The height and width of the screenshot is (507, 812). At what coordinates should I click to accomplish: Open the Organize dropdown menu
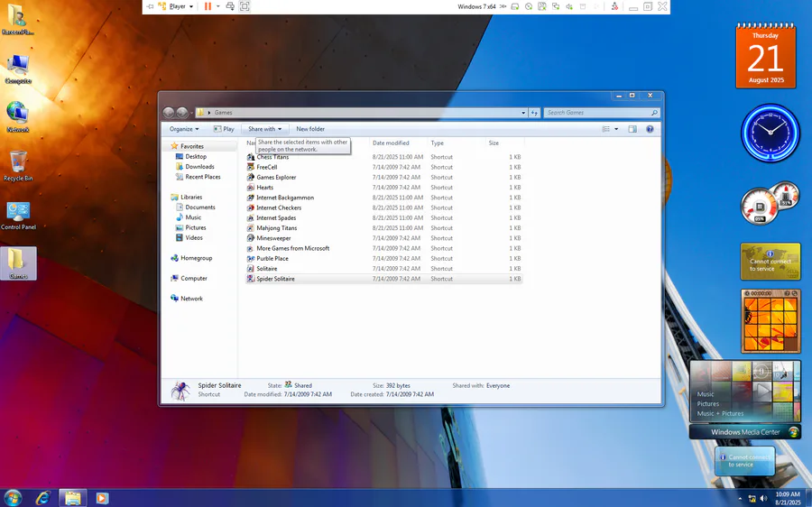coord(184,129)
